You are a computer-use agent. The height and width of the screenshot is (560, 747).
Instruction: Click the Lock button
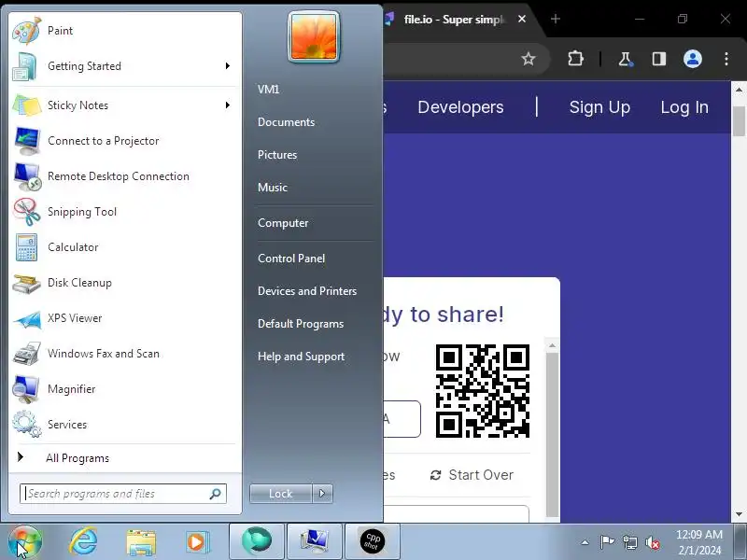coord(281,494)
